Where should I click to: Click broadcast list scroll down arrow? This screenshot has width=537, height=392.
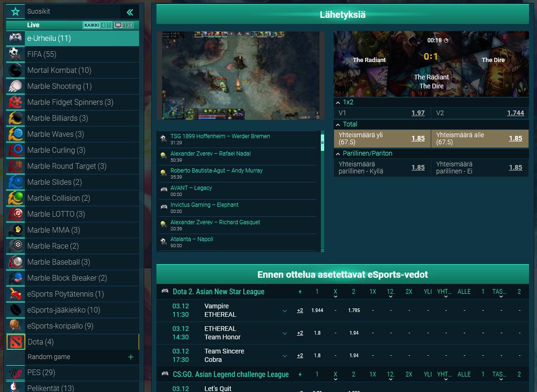[322, 251]
